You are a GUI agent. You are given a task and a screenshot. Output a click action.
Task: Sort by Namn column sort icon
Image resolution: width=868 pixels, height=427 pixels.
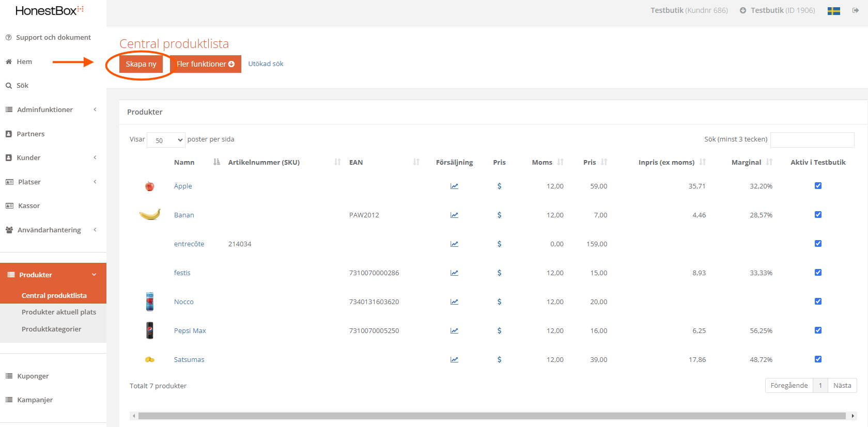[x=216, y=162]
